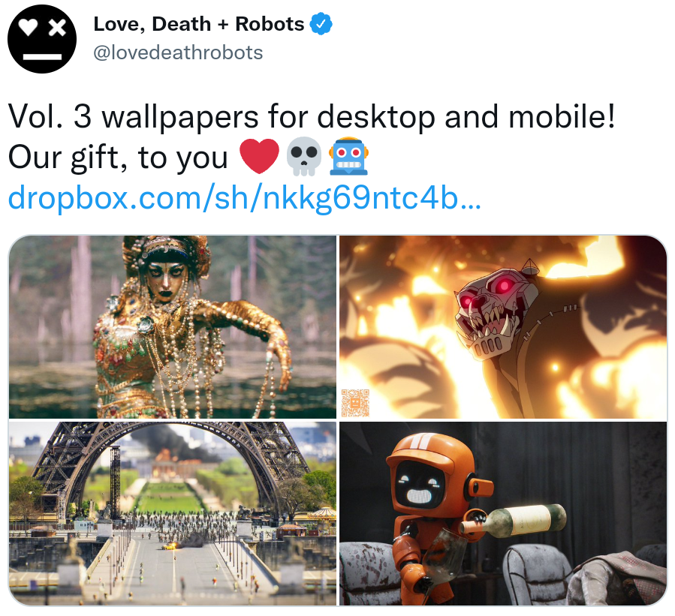Click the blue verified badge checkmark
Screen dimensions: 675x616
321,24
